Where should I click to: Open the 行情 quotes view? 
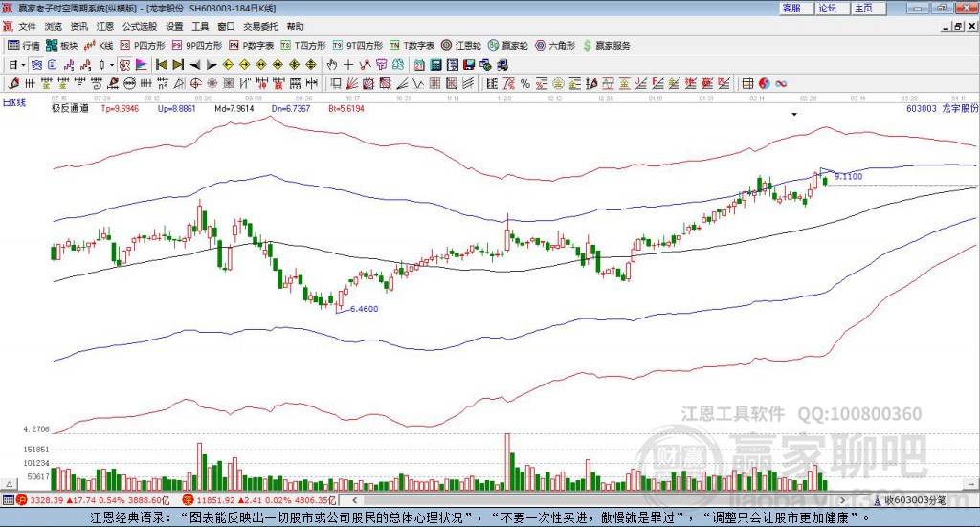[x=24, y=46]
